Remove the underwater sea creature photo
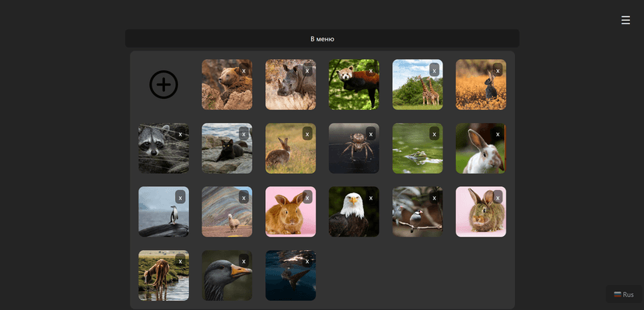Screen dimensions: 644x310 [307, 261]
